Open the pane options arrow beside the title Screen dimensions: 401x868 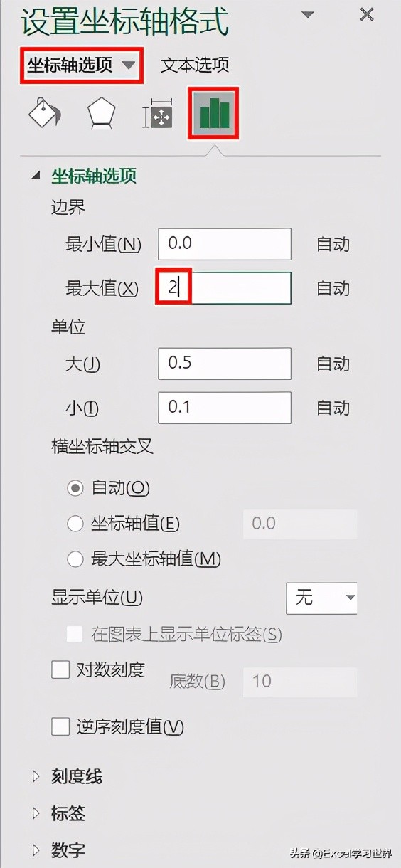click(307, 15)
